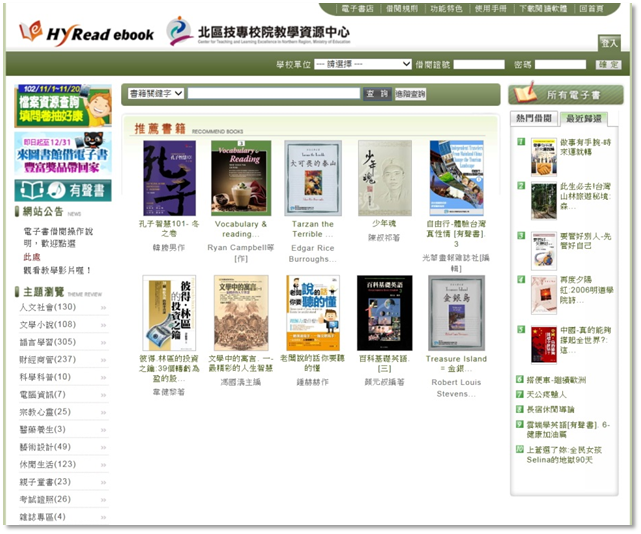Image resolution: width=641 pixels, height=534 pixels.
Task: Open the 使用手冊 top menu item
Action: [490, 9]
